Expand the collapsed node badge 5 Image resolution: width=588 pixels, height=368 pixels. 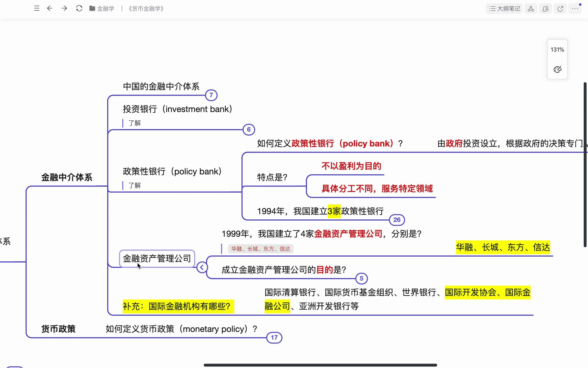pos(362,278)
